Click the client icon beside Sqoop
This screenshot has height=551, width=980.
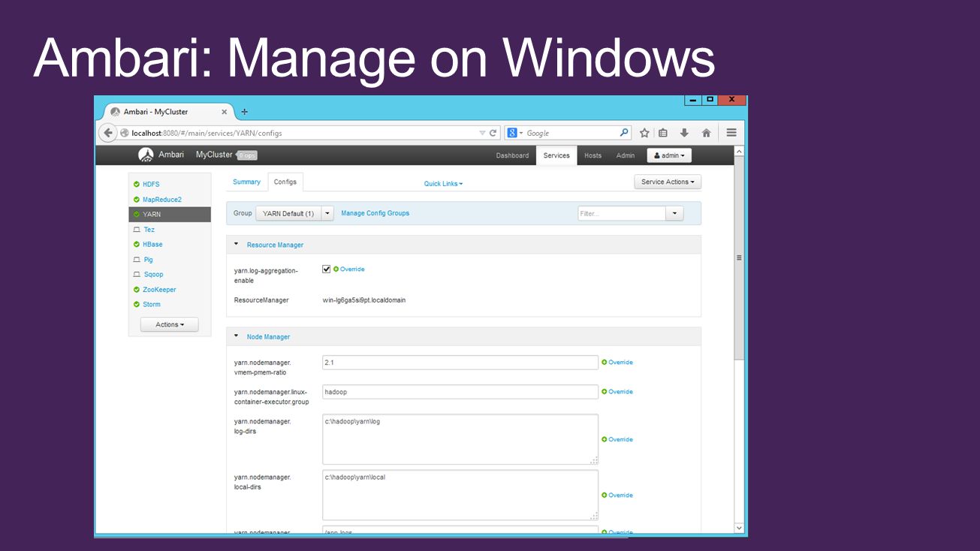click(137, 275)
